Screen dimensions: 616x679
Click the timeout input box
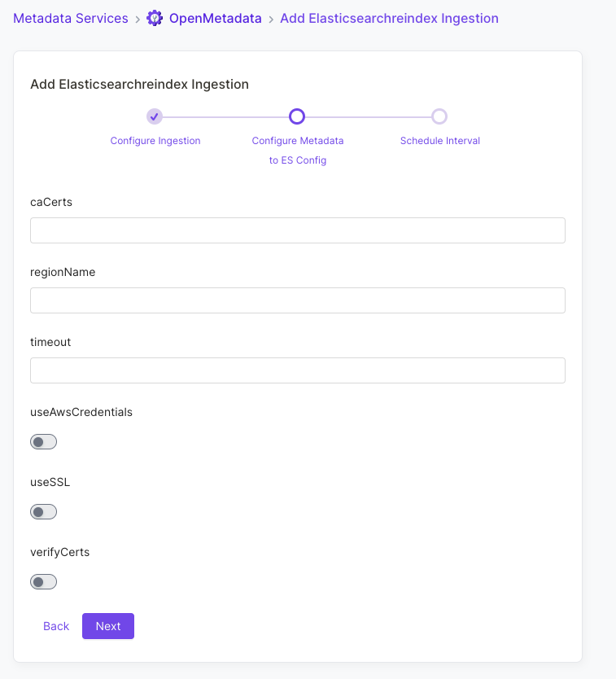click(297, 370)
